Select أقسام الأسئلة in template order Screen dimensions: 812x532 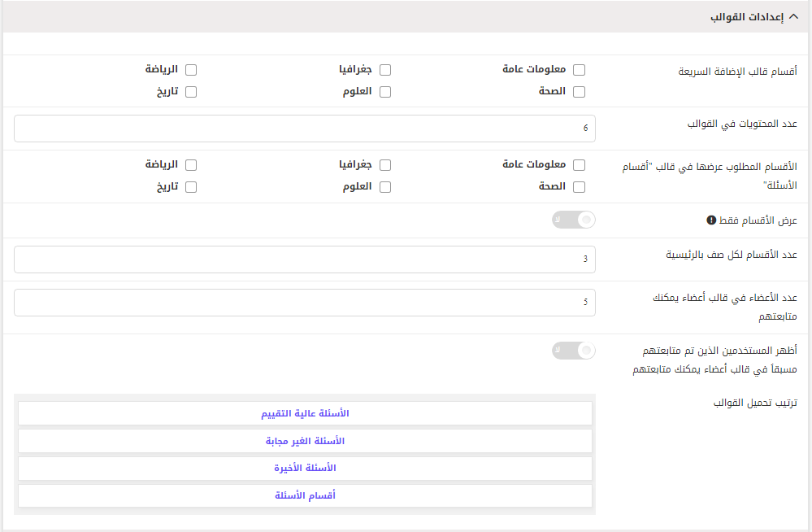pyautogui.click(x=305, y=495)
